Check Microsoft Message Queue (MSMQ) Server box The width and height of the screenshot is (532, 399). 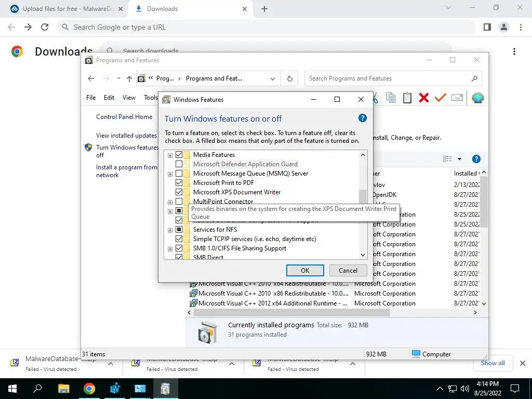pyautogui.click(x=179, y=174)
